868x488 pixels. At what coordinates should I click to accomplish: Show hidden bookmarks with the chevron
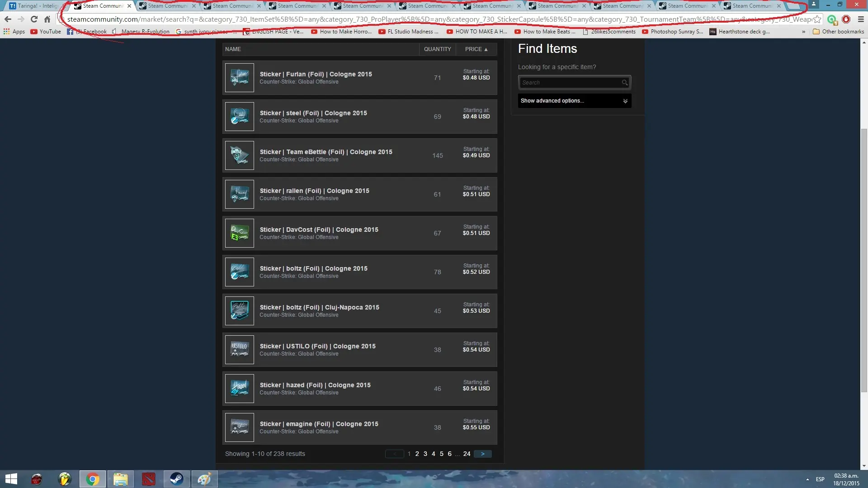(803, 32)
